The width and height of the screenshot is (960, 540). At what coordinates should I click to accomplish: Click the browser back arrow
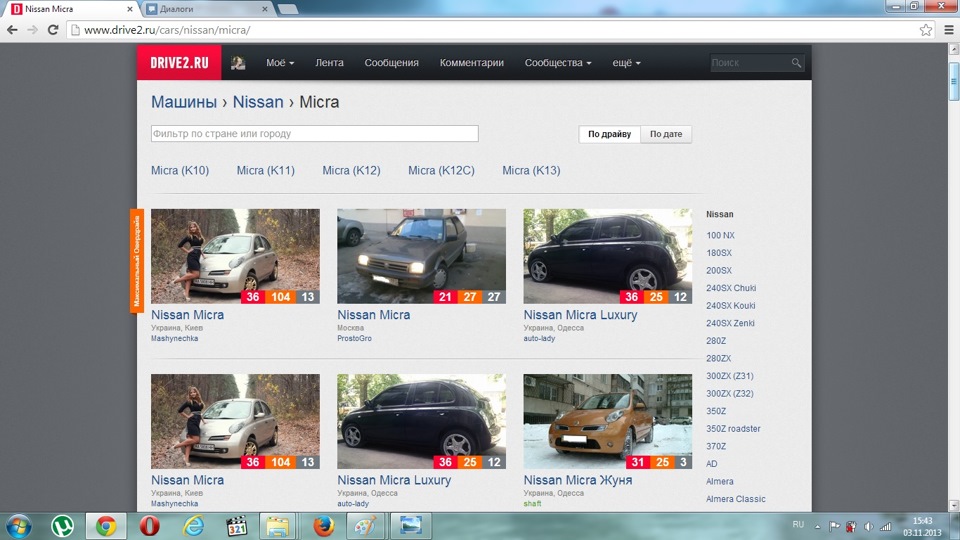[x=12, y=29]
